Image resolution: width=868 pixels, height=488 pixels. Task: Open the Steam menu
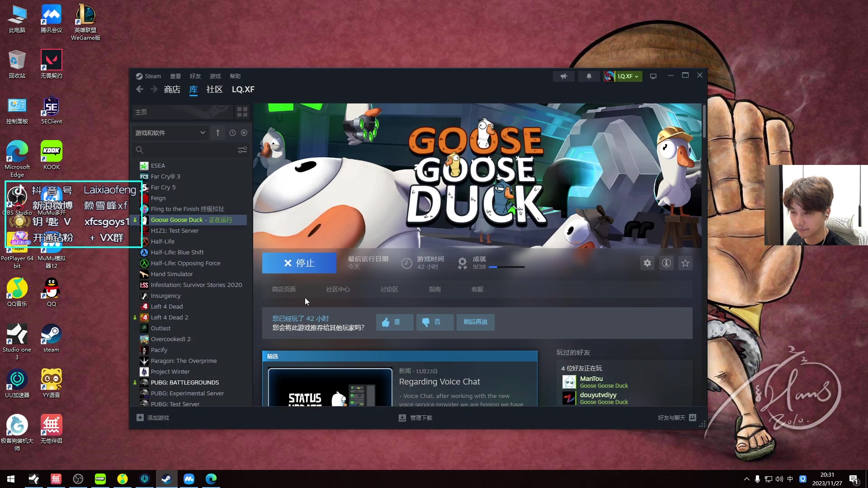coord(149,76)
